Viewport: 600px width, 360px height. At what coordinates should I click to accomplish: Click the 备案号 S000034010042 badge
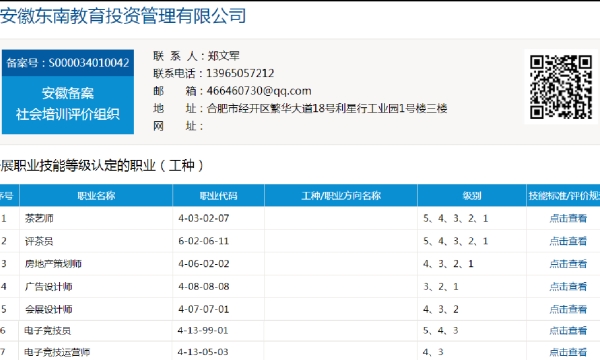[x=68, y=63]
